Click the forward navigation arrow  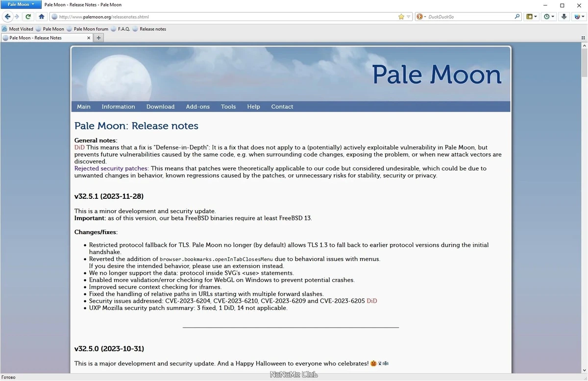17,17
